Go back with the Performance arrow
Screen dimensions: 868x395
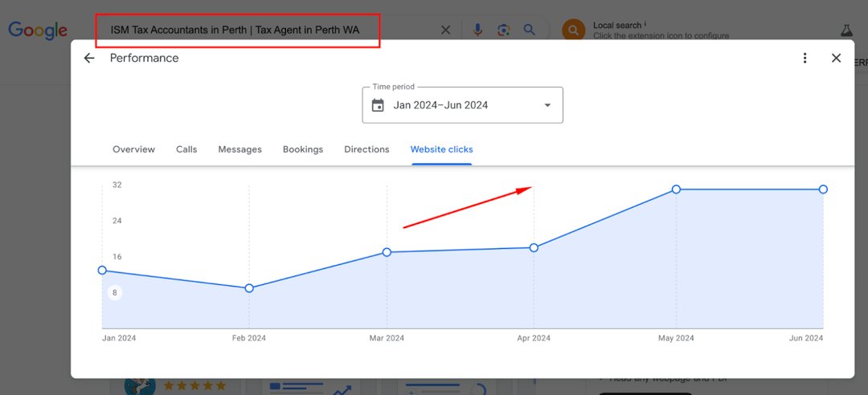(x=89, y=58)
